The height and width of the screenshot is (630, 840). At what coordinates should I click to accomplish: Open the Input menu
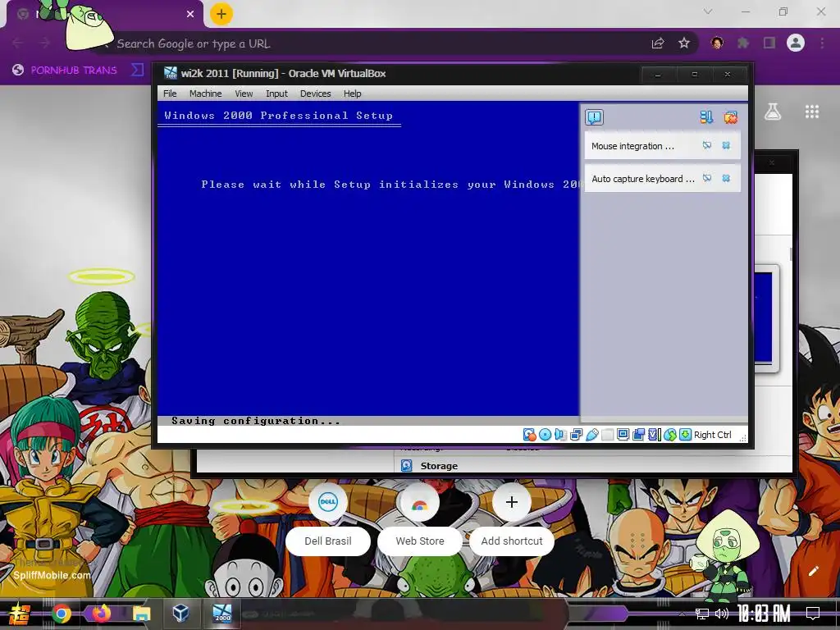pyautogui.click(x=276, y=94)
